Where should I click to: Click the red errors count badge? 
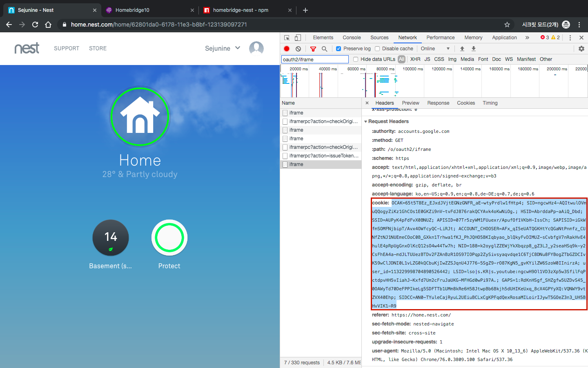pos(545,38)
